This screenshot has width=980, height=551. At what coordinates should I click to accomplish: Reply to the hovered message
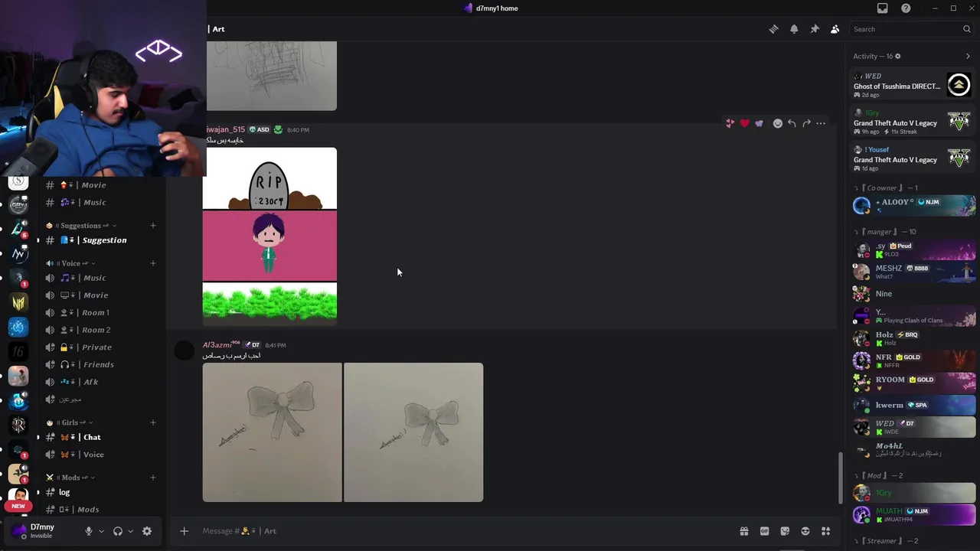(x=792, y=123)
